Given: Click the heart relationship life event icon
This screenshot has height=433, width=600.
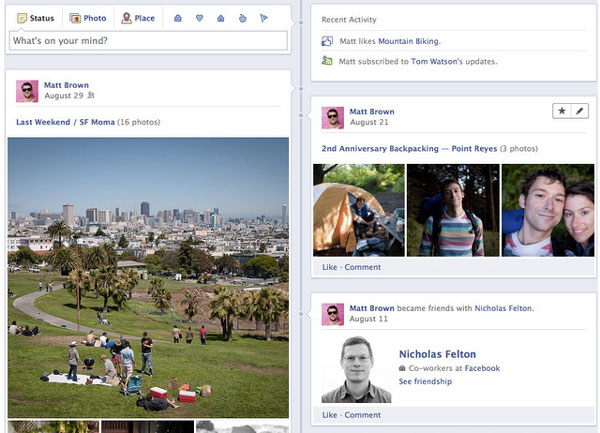Looking at the screenshot, I should [x=199, y=18].
